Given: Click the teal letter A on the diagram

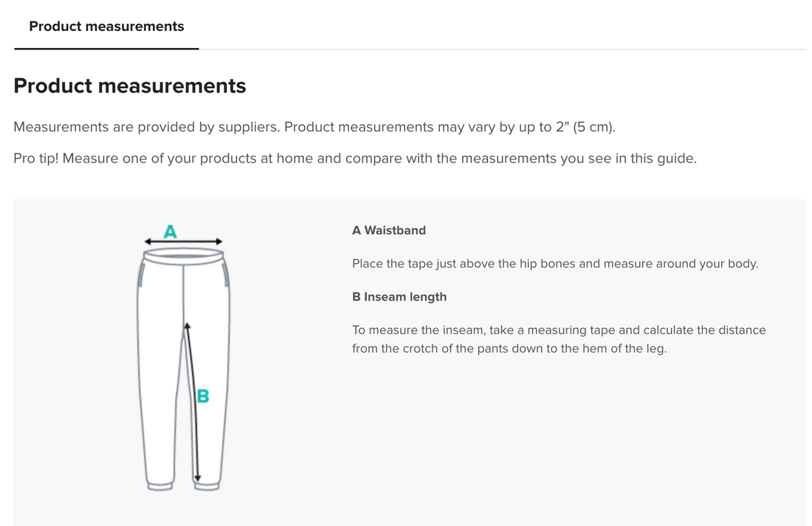Looking at the screenshot, I should pyautogui.click(x=170, y=231).
